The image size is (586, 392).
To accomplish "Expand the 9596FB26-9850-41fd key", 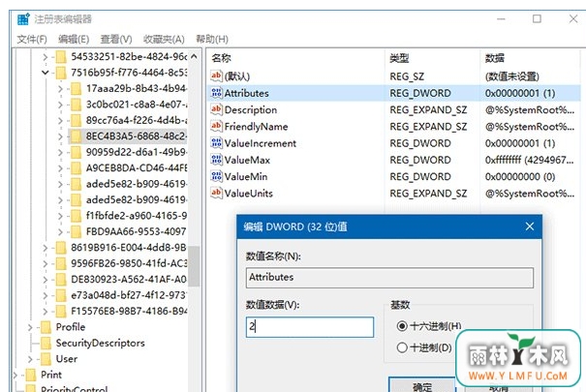I will [46, 263].
